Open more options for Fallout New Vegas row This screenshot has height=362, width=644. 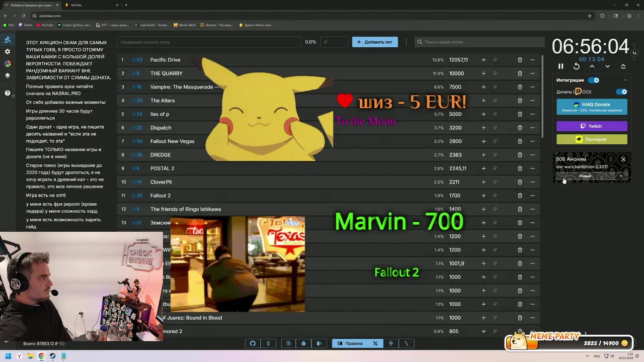pyautogui.click(x=532, y=141)
